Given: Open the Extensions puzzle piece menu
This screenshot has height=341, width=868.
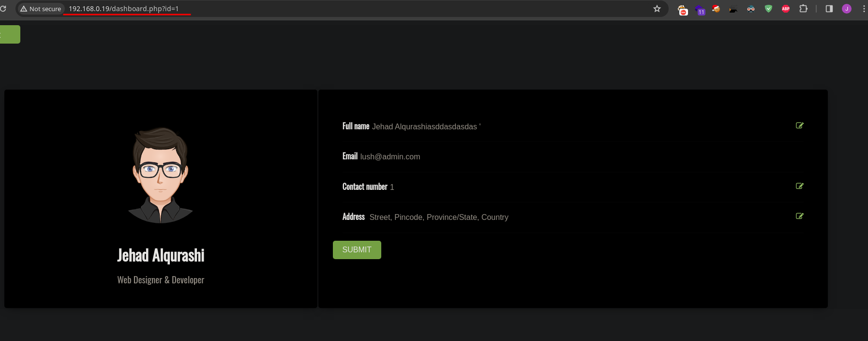Looking at the screenshot, I should pos(803,9).
